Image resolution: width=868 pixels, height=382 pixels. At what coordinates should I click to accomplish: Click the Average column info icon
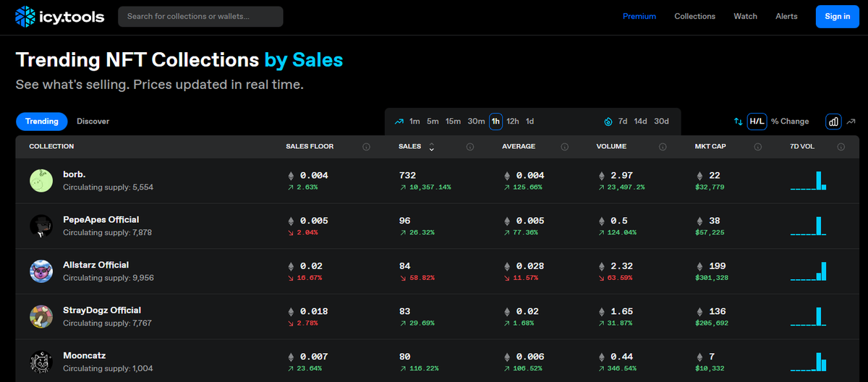565,147
